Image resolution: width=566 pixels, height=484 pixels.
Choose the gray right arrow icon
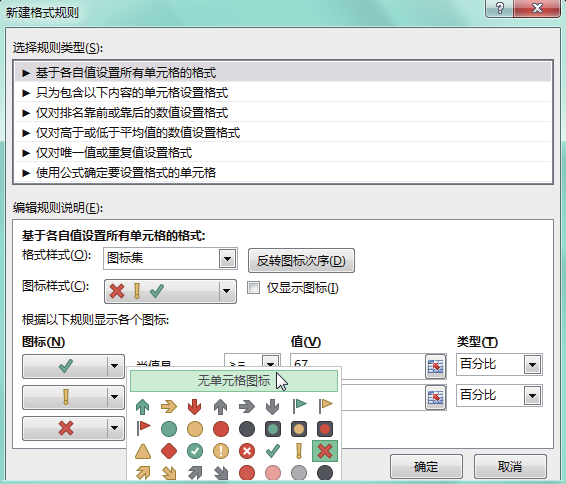247,407
